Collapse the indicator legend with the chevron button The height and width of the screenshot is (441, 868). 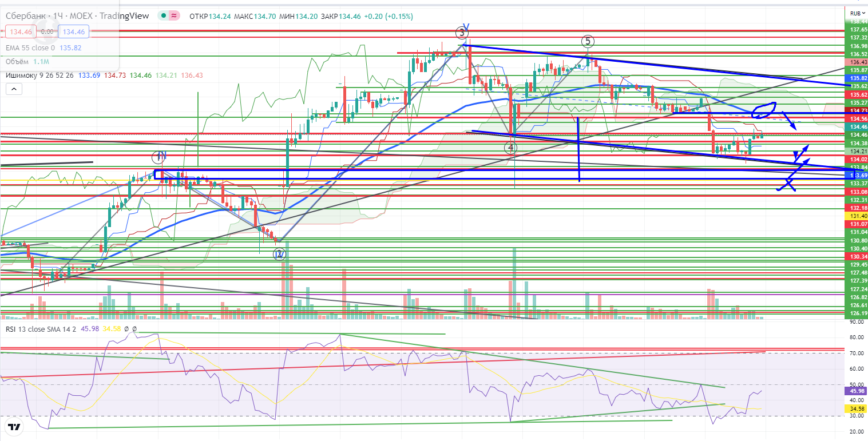coord(13,89)
